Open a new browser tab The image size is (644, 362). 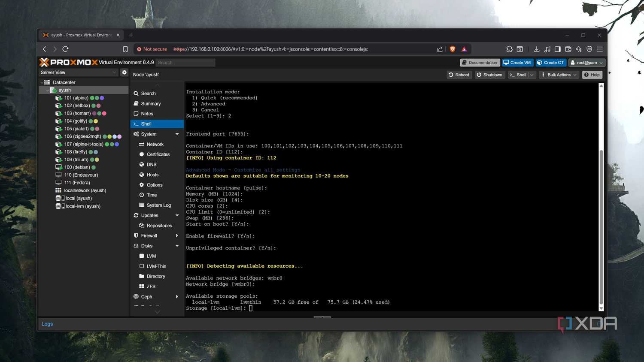pos(131,35)
